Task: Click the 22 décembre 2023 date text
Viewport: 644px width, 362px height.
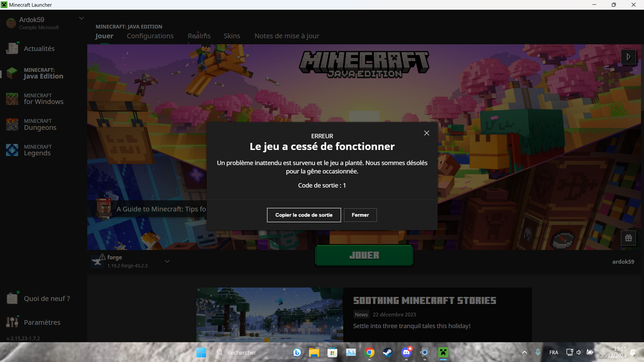Action: pyautogui.click(x=394, y=314)
